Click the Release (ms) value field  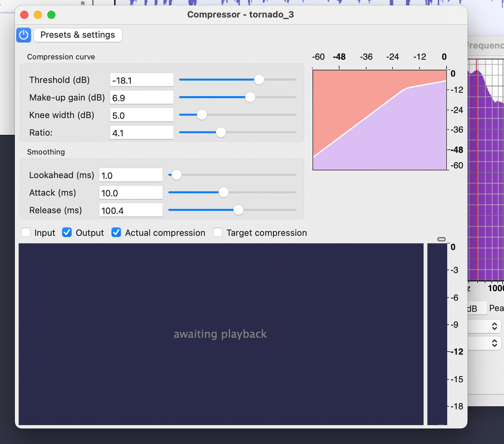[131, 210]
